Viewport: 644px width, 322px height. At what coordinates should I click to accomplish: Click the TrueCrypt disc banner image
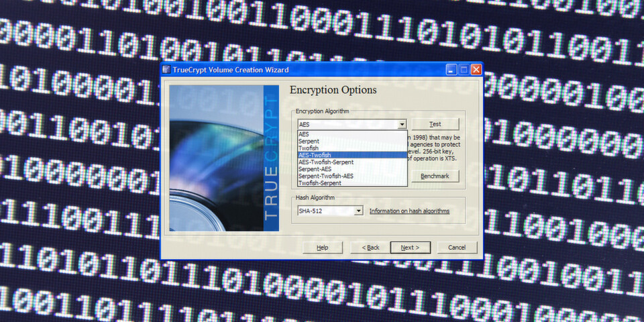(224, 158)
